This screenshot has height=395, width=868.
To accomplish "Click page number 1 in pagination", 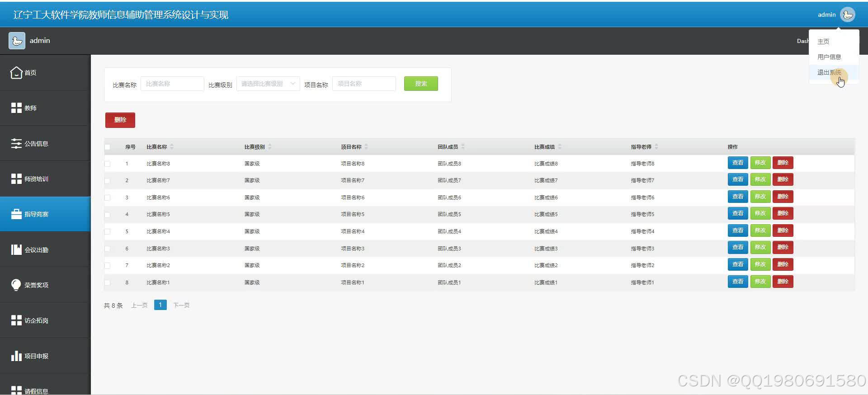I will coord(160,305).
